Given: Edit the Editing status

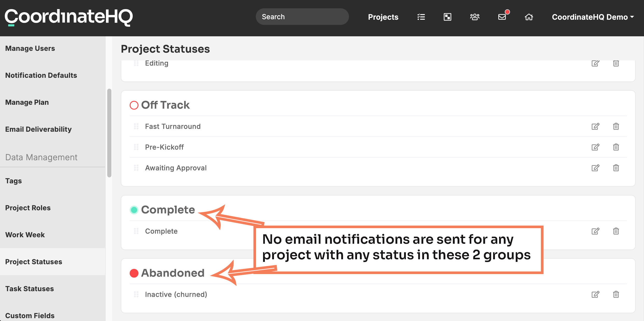Looking at the screenshot, I should click(595, 63).
